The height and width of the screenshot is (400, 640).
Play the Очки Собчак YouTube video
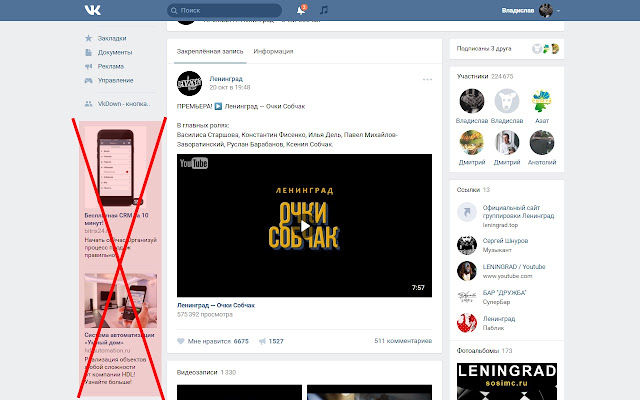[306, 224]
